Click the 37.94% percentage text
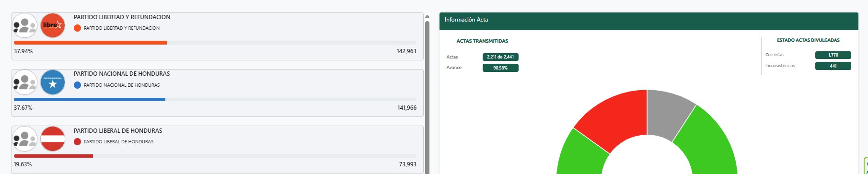This screenshot has width=868, height=174. click(x=23, y=51)
